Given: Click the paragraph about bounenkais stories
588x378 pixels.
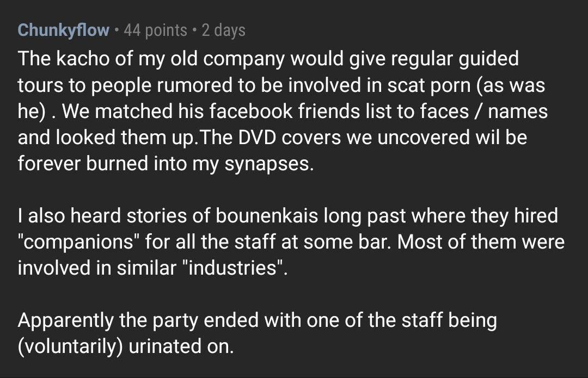Looking at the screenshot, I should pos(291,241).
